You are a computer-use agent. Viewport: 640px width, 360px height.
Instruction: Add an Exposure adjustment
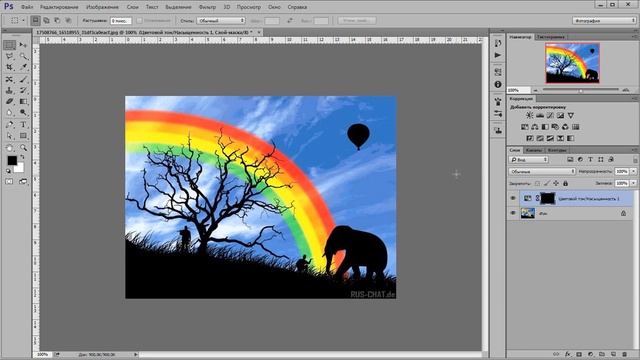click(x=560, y=116)
